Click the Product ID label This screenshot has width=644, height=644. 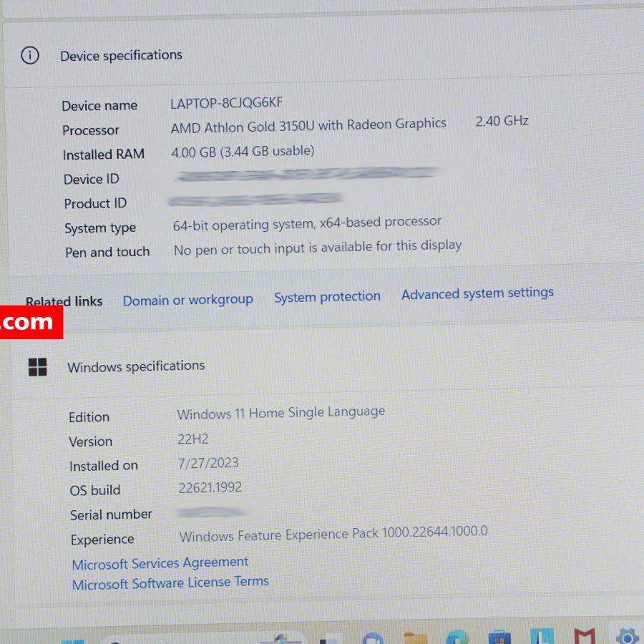(95, 203)
